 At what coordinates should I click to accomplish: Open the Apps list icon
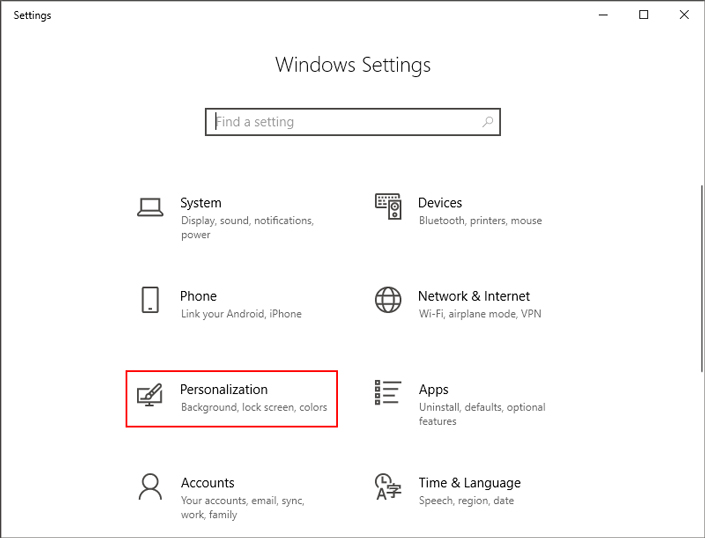coord(388,392)
